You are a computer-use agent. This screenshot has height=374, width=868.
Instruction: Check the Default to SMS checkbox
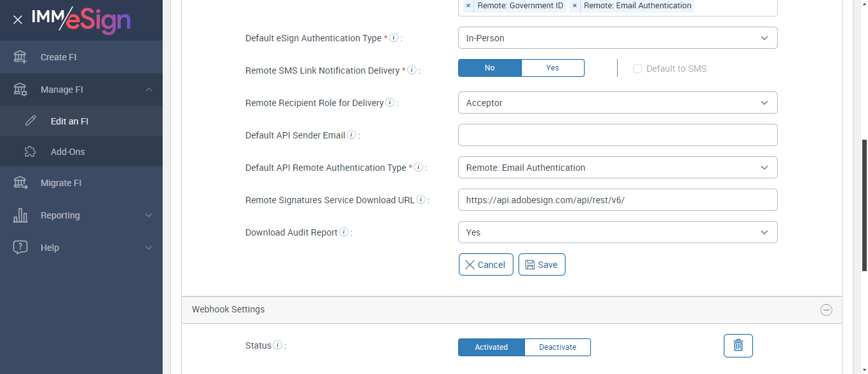(x=637, y=69)
